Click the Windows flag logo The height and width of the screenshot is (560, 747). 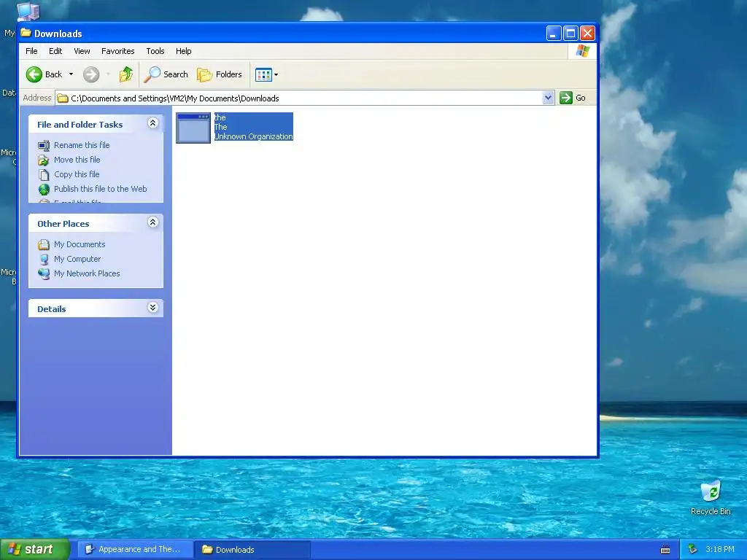tap(582, 51)
